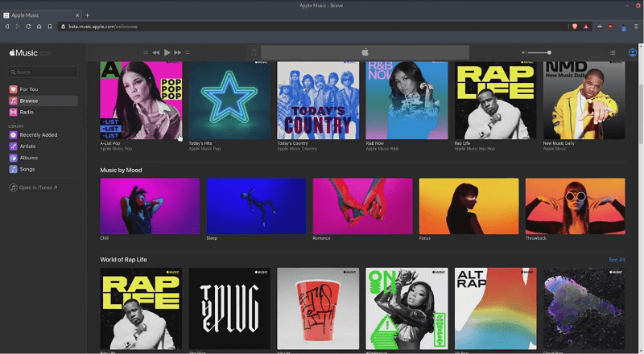Open the R&B Now playlist cover
The image size is (644, 354).
pos(407,101)
